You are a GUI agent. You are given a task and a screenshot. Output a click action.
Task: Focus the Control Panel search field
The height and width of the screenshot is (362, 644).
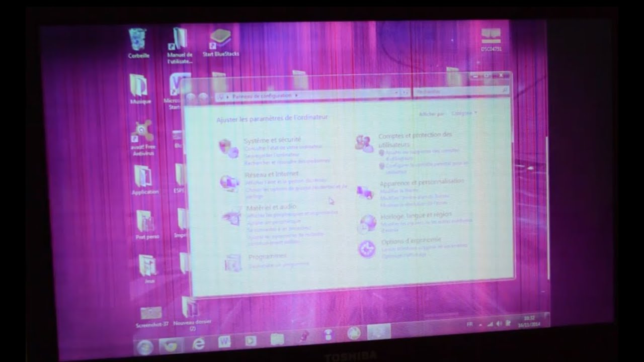pos(460,92)
